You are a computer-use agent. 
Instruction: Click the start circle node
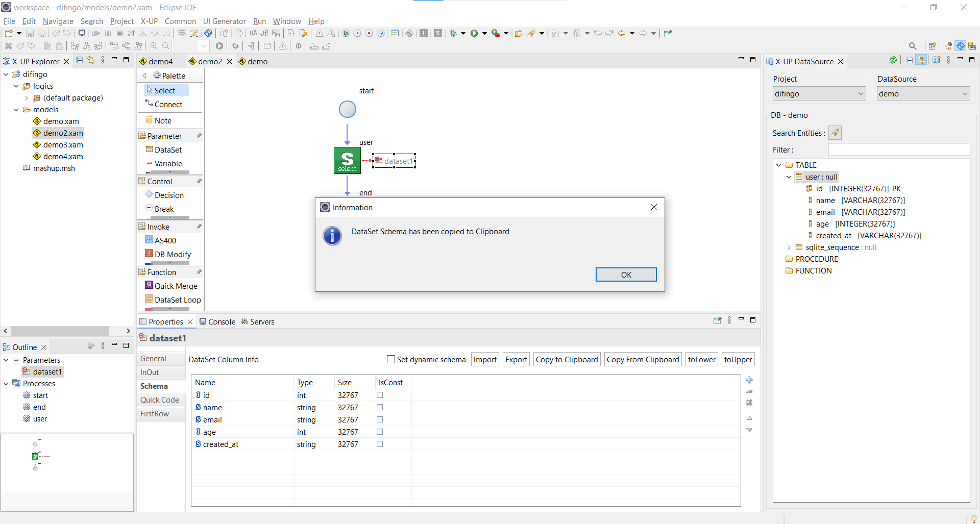point(347,109)
